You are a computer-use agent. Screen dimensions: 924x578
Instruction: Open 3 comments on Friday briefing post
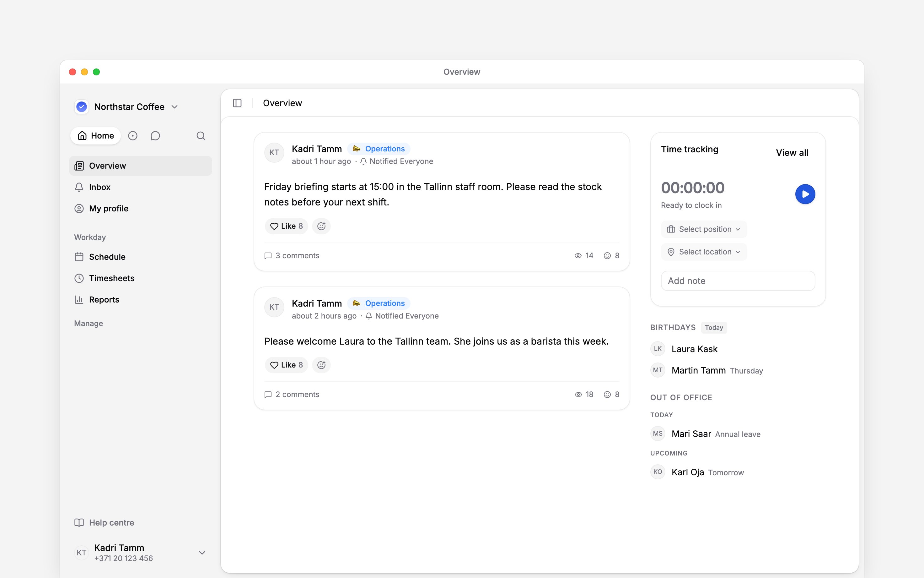coord(292,256)
